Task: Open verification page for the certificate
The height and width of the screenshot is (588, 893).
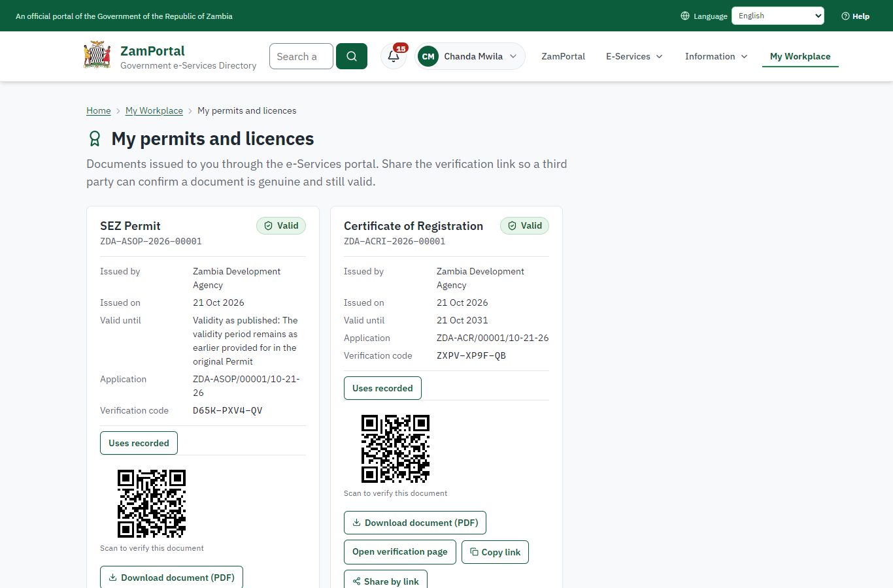Action: point(400,552)
